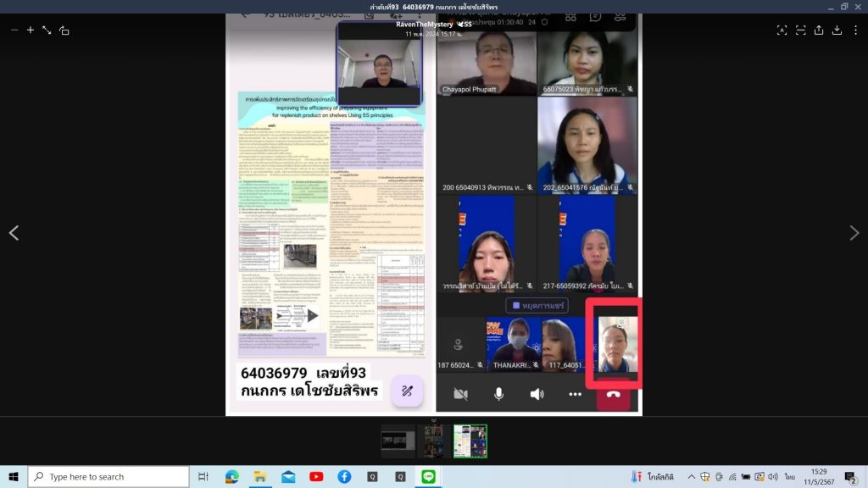Launch Microsoft Edge from the taskbar
Viewport: 868px width, 488px height.
point(232,476)
